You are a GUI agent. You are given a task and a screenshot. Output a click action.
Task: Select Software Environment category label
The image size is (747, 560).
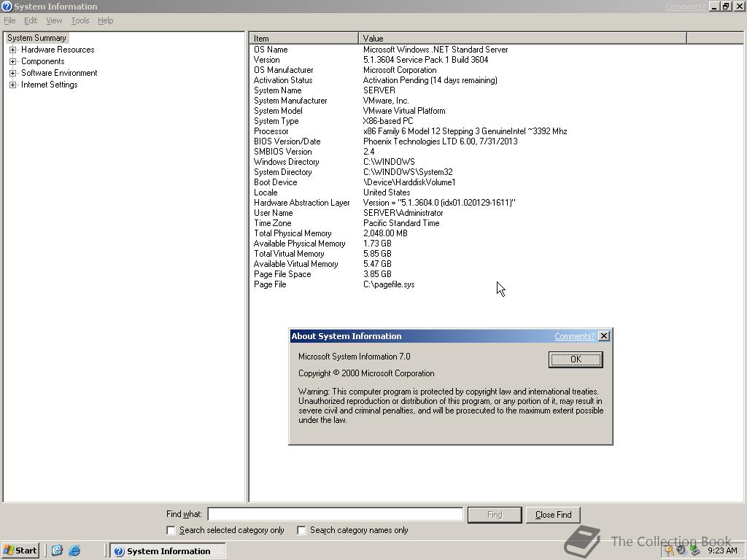[59, 73]
